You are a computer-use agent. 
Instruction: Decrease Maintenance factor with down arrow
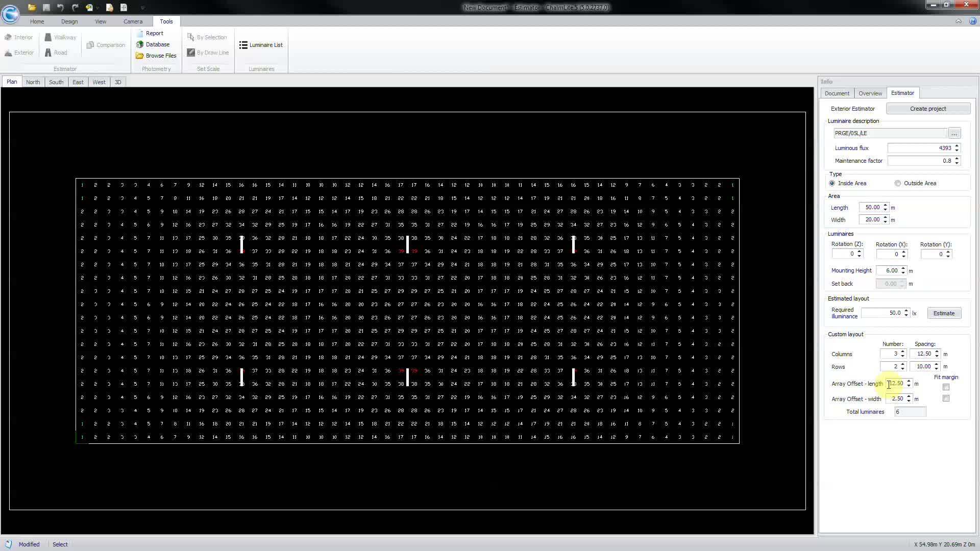957,163
